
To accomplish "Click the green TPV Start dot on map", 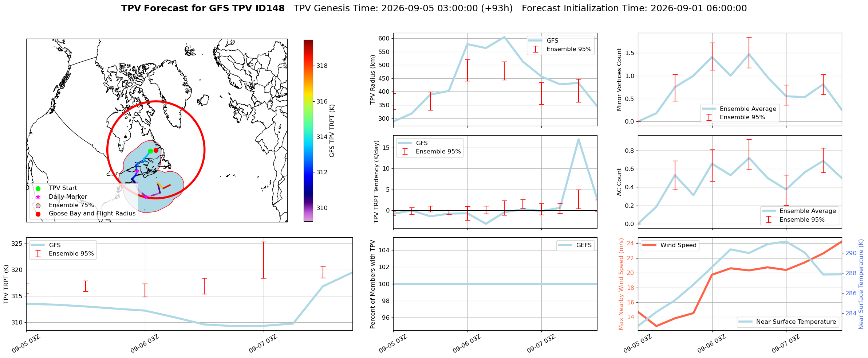I will pos(150,151).
